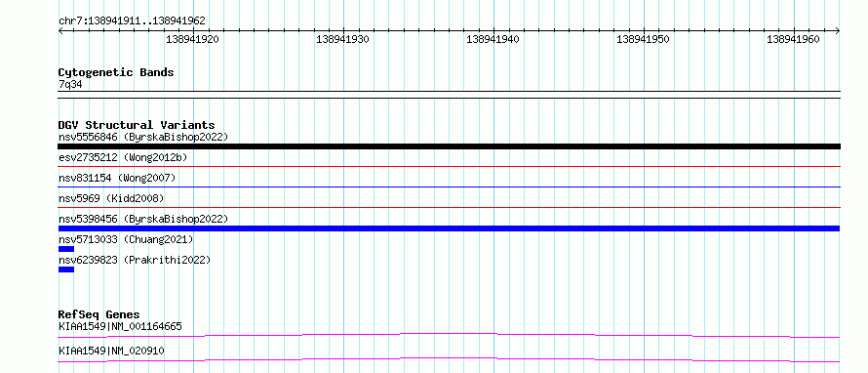
Task: Click ruler tick label 138941950
Action: tap(644, 39)
